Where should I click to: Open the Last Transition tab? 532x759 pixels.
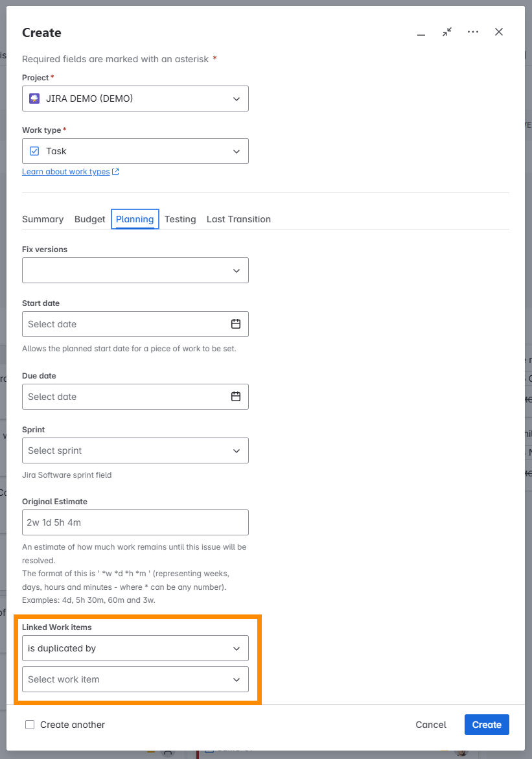tap(238, 219)
